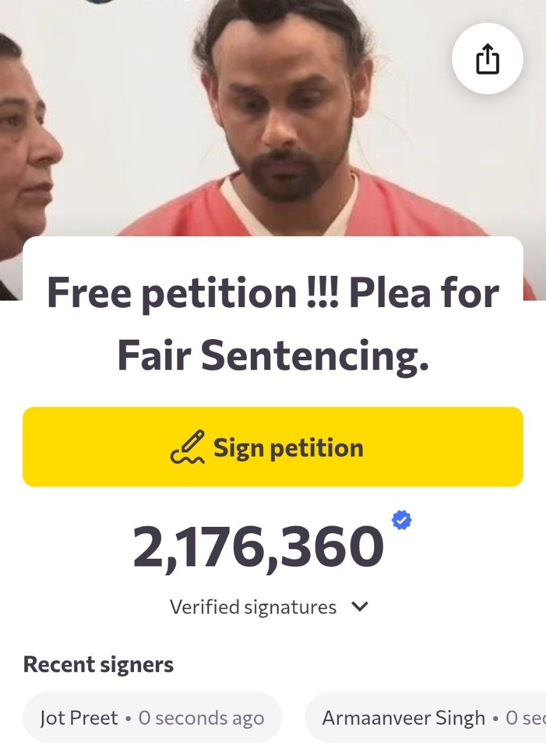Open the Armaanveer Singh signer chip
The height and width of the screenshot is (756, 546).
[x=403, y=718]
